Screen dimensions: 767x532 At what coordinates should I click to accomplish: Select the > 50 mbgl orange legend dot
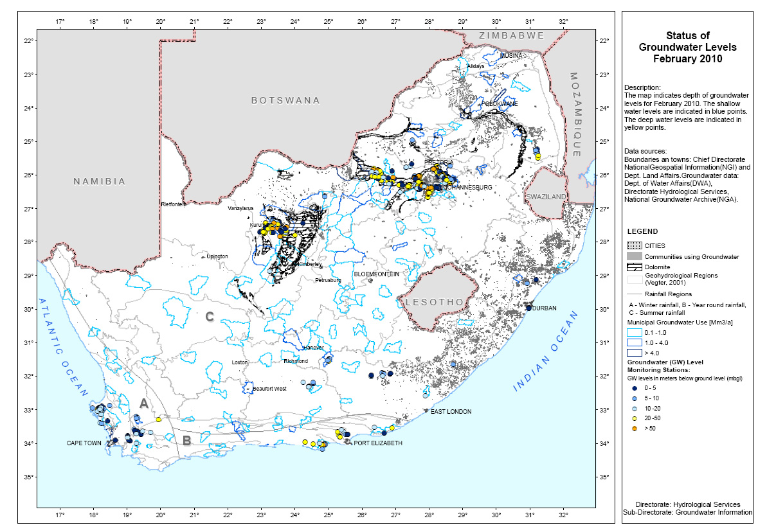point(635,428)
